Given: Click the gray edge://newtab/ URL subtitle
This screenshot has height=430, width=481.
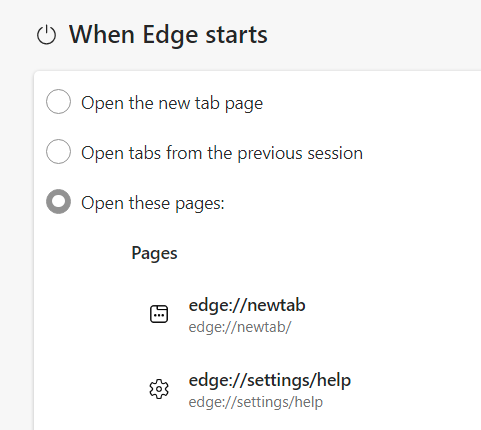Looking at the screenshot, I should 240,327.
